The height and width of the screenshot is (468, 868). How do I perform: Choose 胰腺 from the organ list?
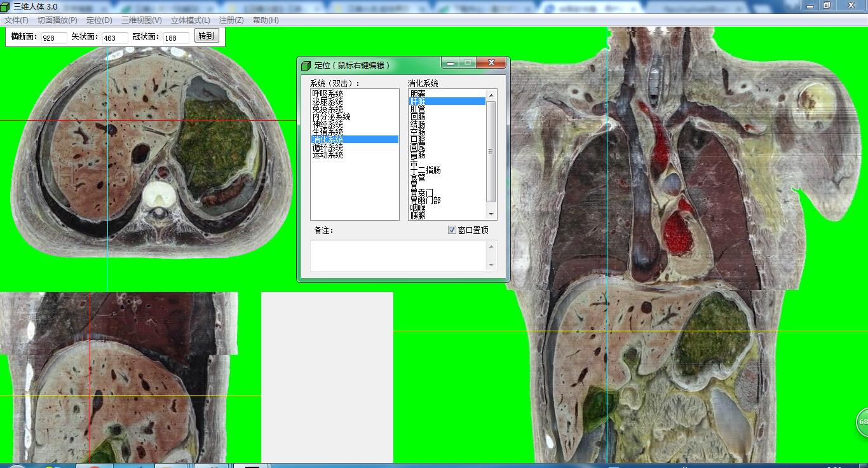[417, 216]
